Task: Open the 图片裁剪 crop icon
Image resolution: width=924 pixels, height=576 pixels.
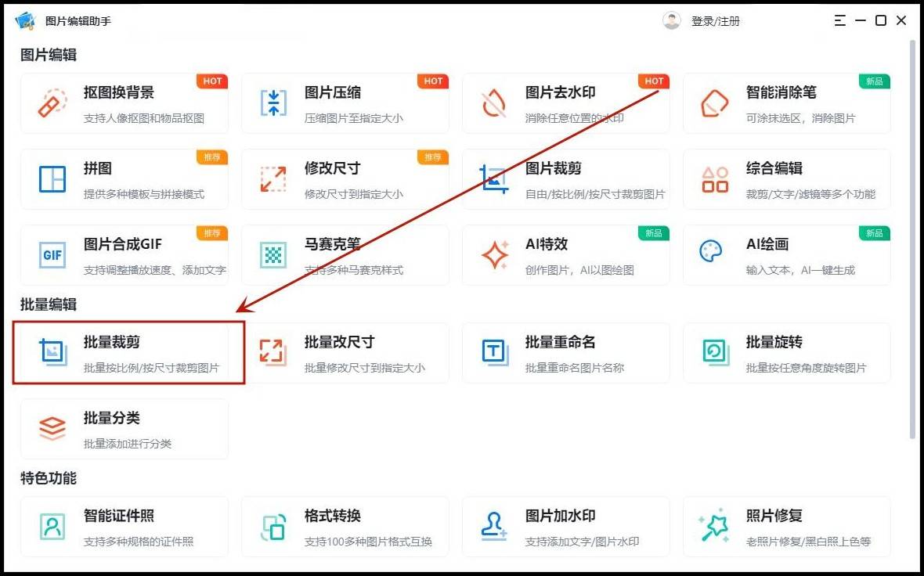Action: [x=494, y=179]
